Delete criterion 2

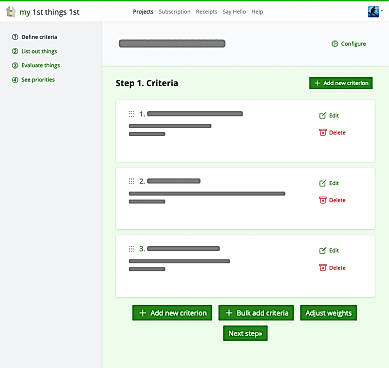click(x=332, y=200)
